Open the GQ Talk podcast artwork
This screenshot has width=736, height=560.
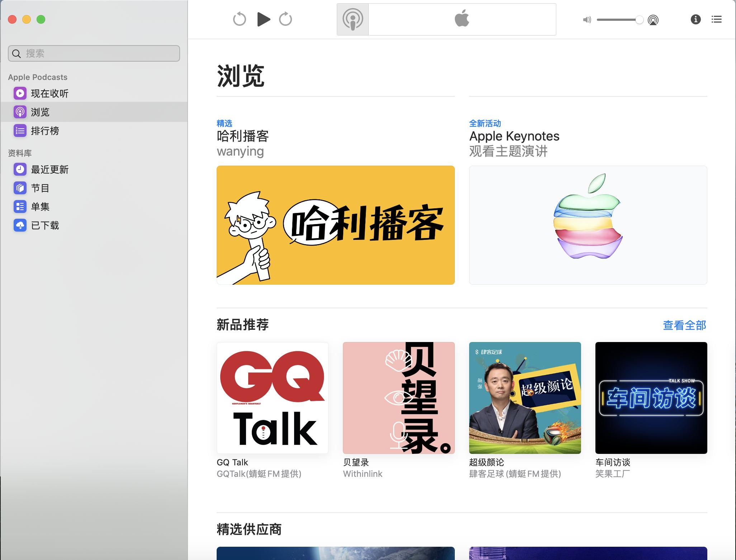[x=272, y=398]
